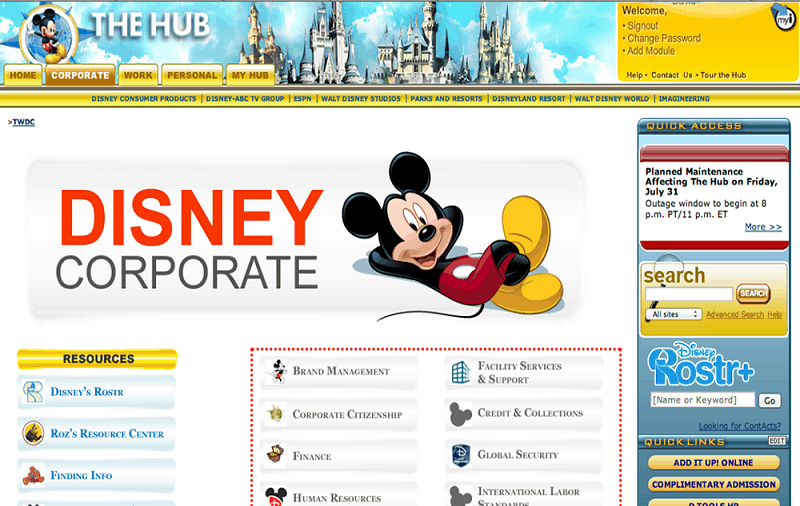This screenshot has width=800, height=506.
Task: Click 'More >>' on maintenance notice
Action: click(763, 226)
